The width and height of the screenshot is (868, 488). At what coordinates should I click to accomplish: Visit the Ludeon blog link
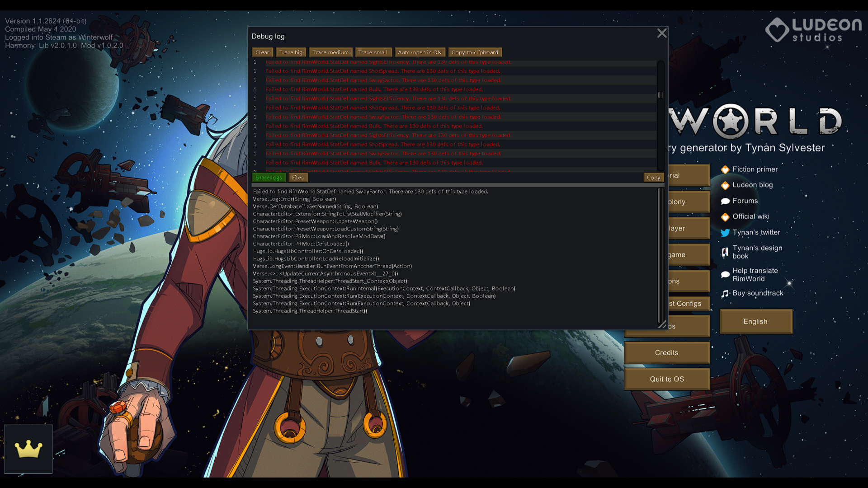753,185
